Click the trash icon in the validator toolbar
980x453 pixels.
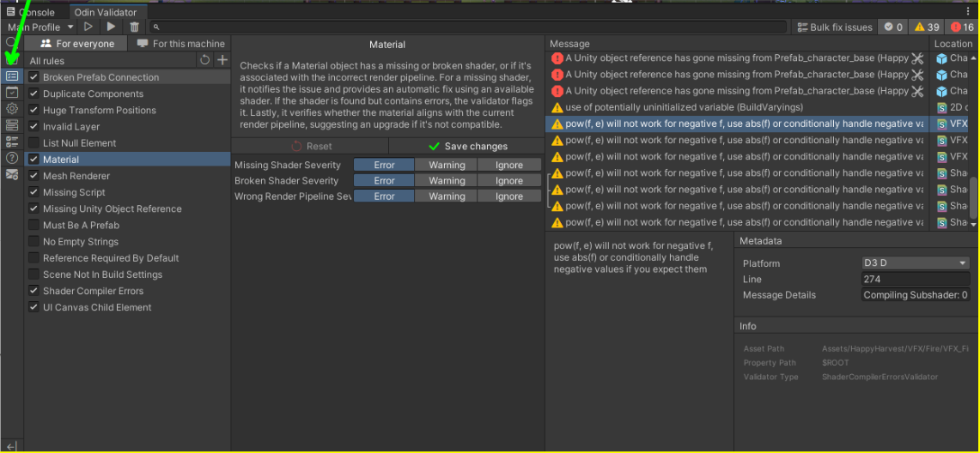tap(134, 27)
